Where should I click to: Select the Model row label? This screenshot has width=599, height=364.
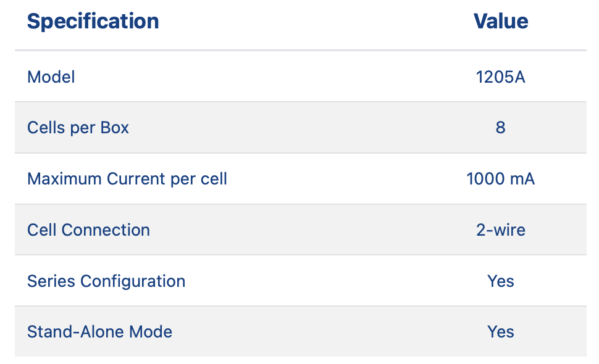point(51,77)
